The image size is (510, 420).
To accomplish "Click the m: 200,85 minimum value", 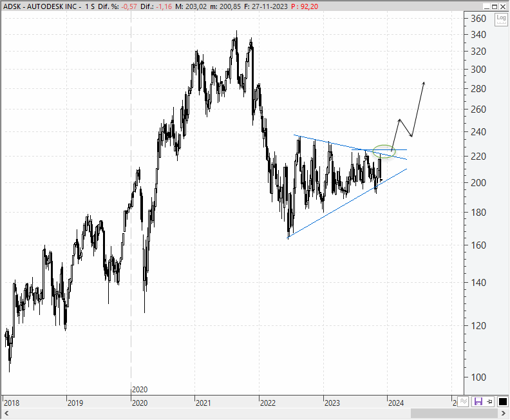I will pos(225,6).
